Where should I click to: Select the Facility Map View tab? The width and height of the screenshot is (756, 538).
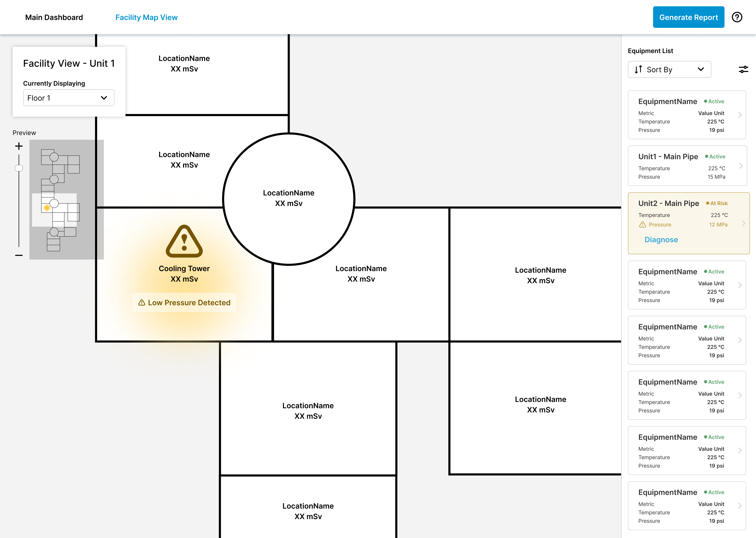pos(146,17)
